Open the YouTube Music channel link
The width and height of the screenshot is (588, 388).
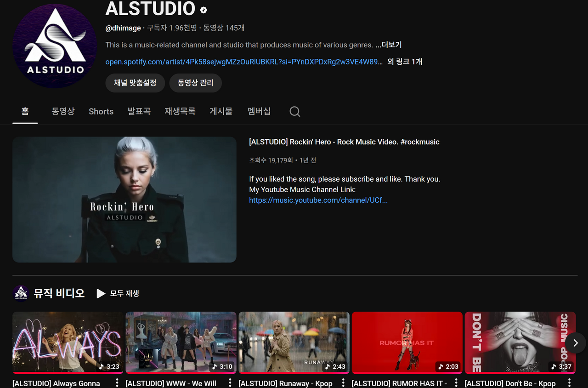[318, 200]
